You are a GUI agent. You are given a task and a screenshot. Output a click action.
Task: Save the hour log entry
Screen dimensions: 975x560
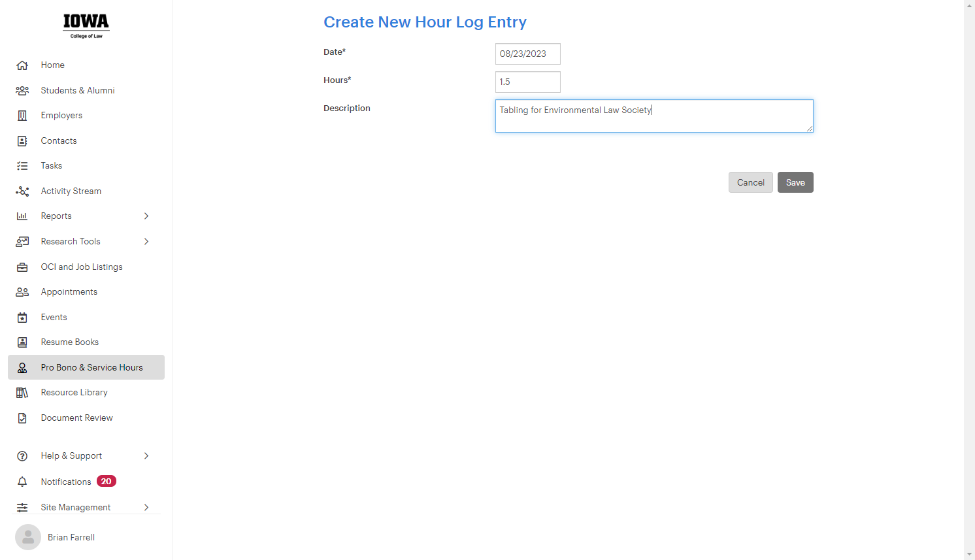click(795, 182)
